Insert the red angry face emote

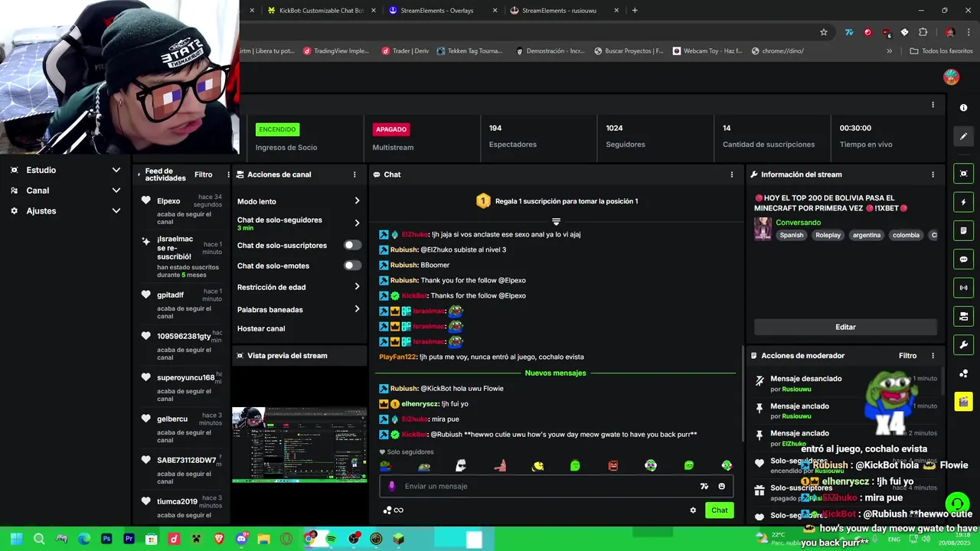tap(613, 465)
